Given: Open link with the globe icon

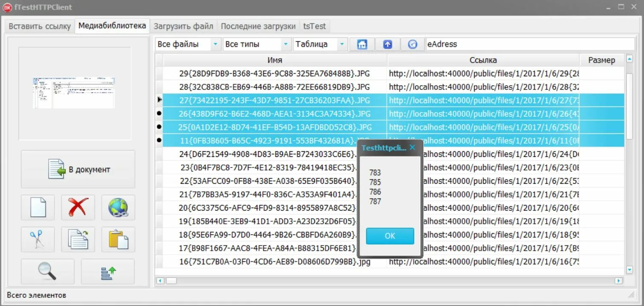Looking at the screenshot, I should [x=118, y=208].
